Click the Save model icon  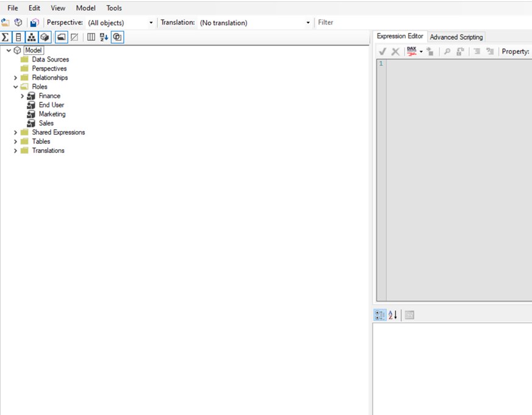[x=34, y=23]
